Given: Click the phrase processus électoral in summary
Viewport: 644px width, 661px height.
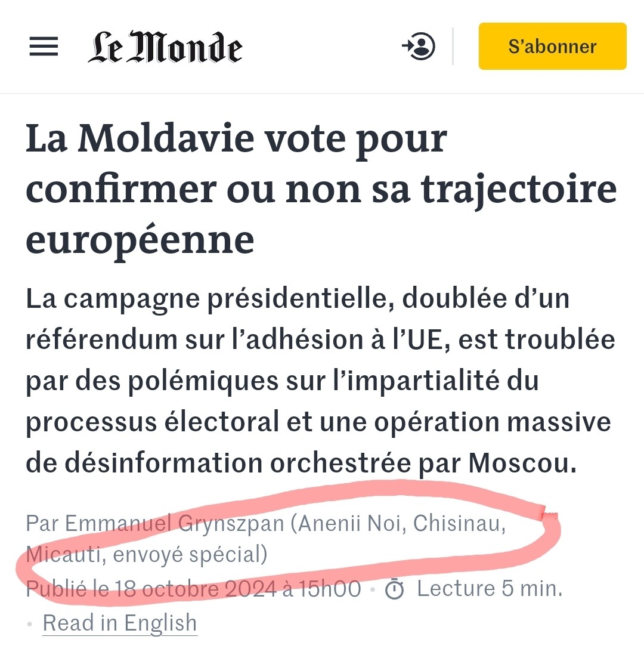Looking at the screenshot, I should click(153, 422).
